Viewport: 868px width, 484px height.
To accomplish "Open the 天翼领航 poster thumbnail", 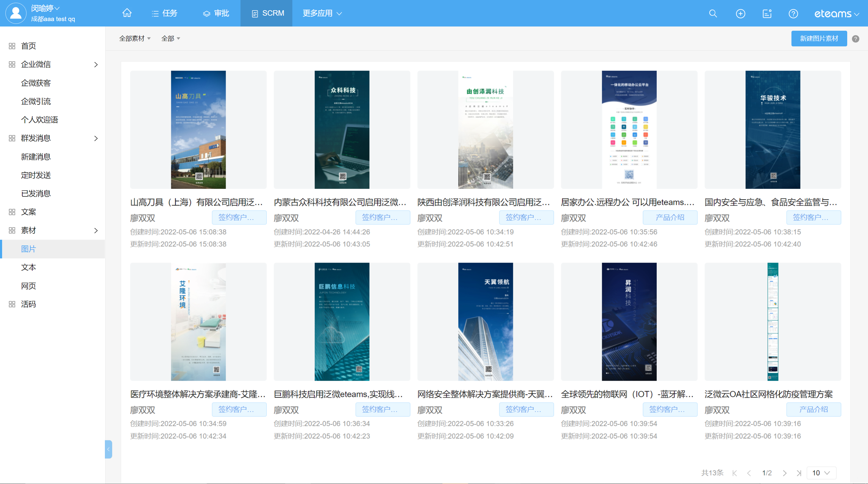I will pyautogui.click(x=485, y=322).
